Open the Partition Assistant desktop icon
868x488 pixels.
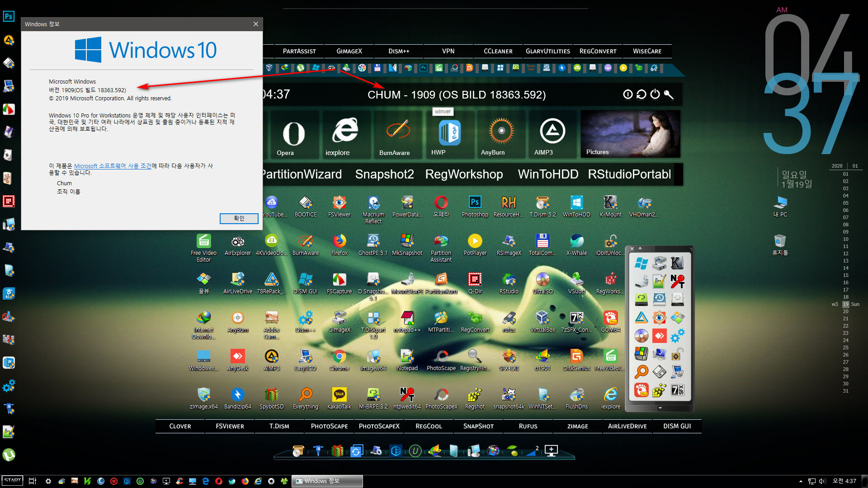(441, 248)
